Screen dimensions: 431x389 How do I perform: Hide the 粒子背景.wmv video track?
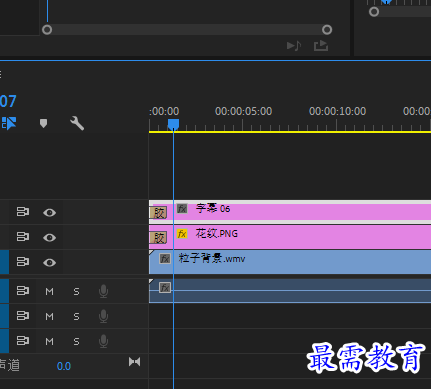pyautogui.click(x=49, y=263)
